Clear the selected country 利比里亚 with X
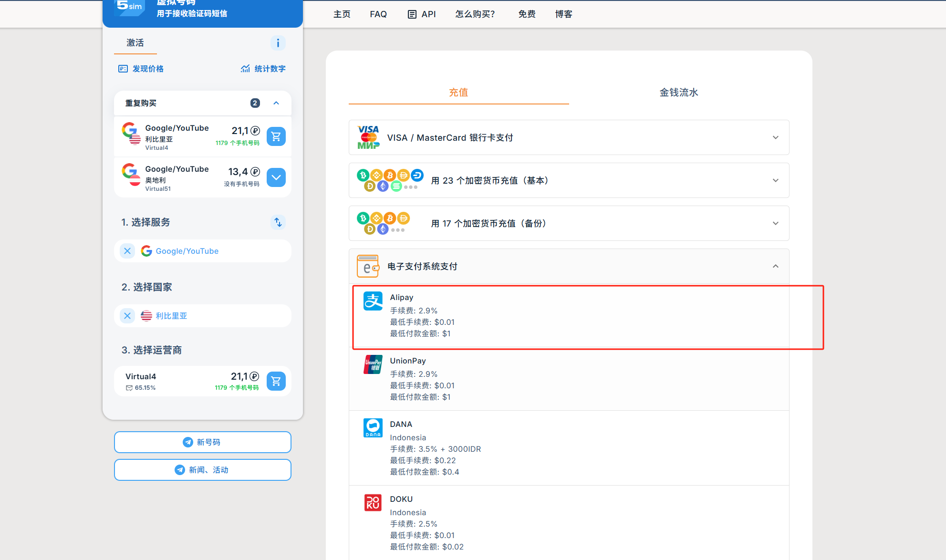946x560 pixels. tap(127, 316)
